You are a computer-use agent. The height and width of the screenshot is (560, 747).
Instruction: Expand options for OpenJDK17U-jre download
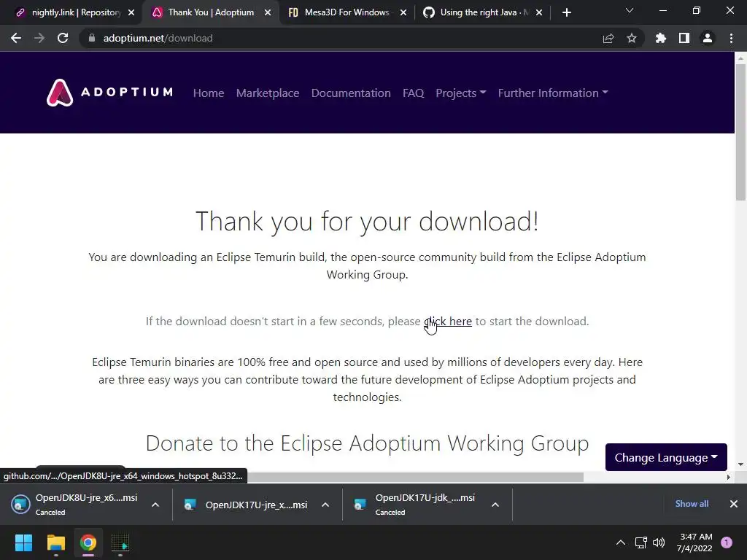coord(325,505)
